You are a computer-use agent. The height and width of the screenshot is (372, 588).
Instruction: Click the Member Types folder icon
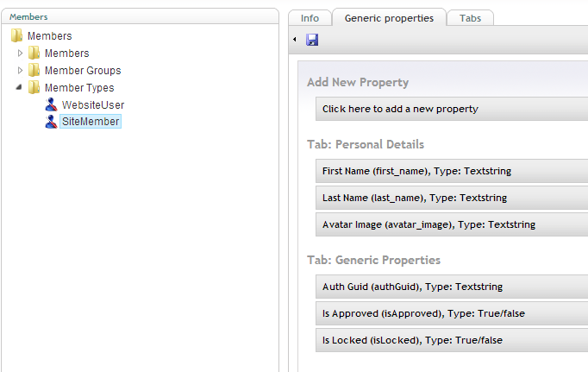(34, 87)
